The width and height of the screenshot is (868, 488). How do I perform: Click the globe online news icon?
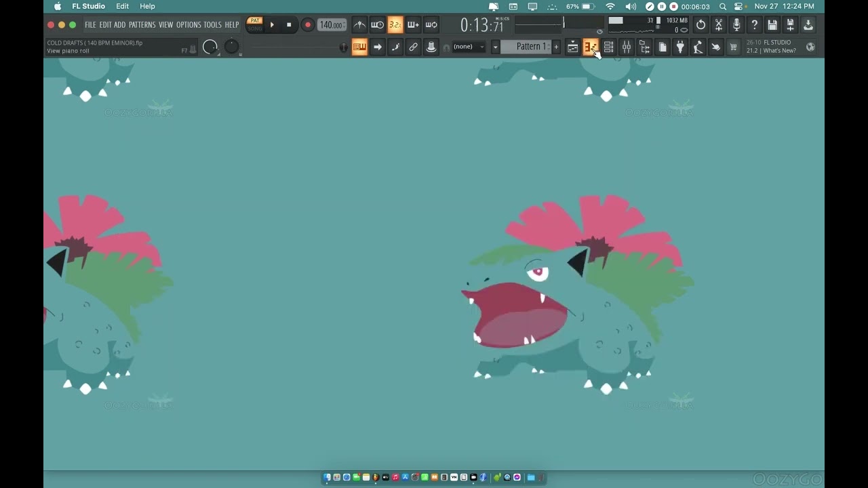tap(810, 47)
